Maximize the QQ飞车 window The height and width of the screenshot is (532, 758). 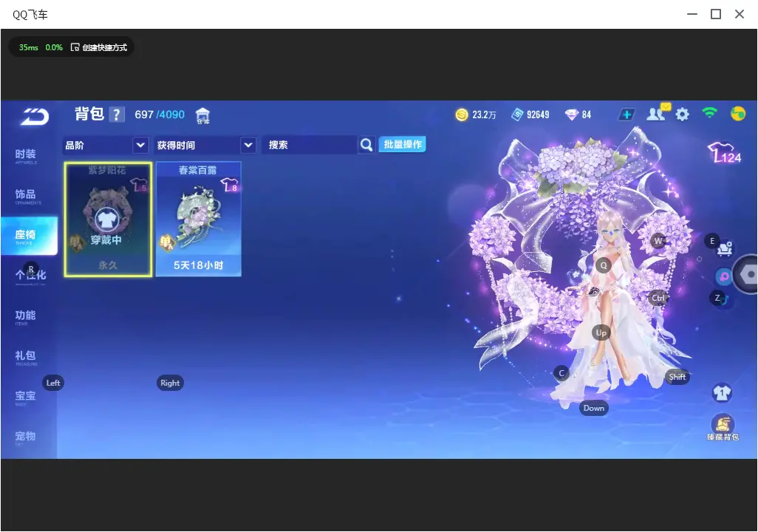(716, 15)
